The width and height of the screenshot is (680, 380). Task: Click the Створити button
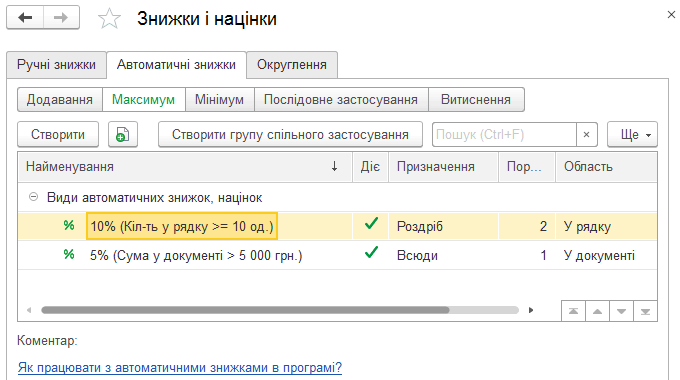58,134
